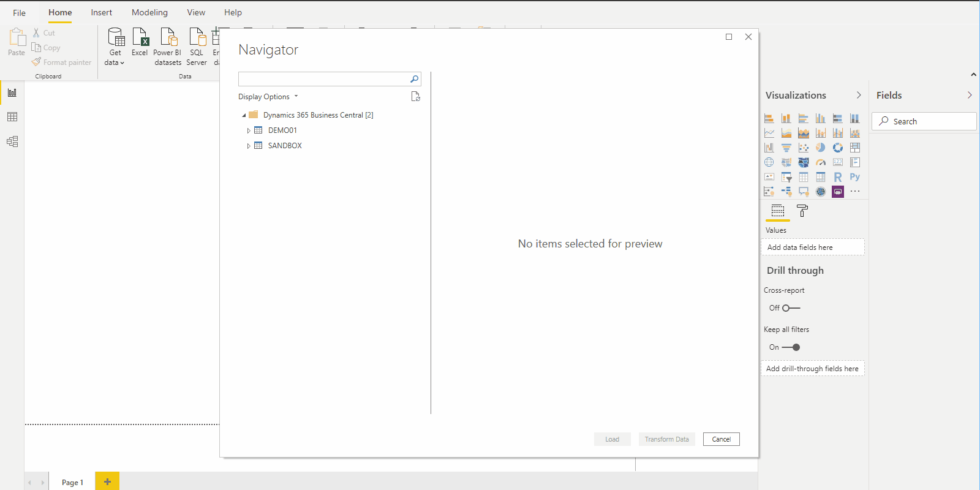
Task: Click the Fields pane Search box
Action: [924, 121]
